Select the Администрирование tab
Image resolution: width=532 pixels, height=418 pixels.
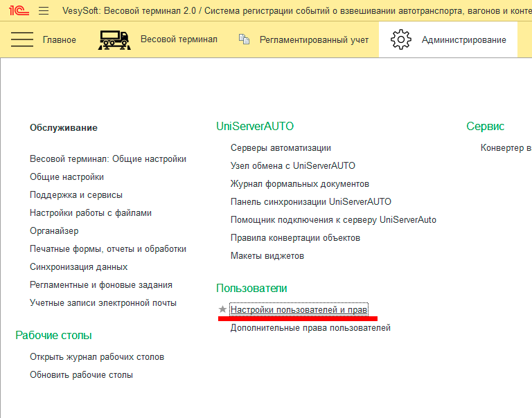463,39
